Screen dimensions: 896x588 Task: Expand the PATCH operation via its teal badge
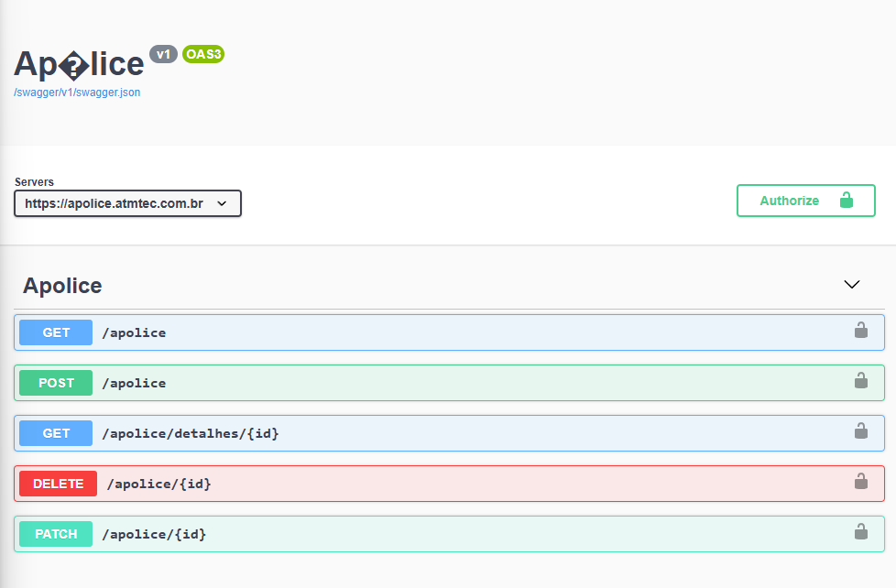(56, 534)
